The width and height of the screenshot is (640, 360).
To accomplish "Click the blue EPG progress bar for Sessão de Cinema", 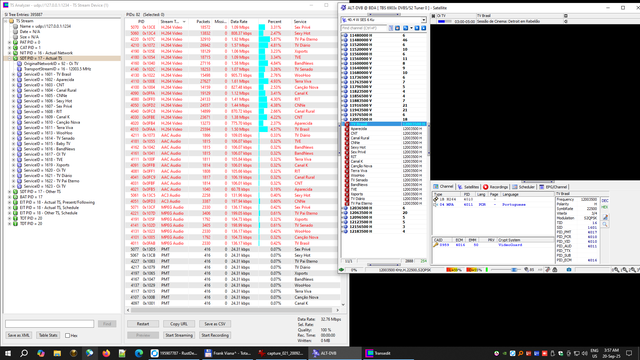I will (x=444, y=21).
